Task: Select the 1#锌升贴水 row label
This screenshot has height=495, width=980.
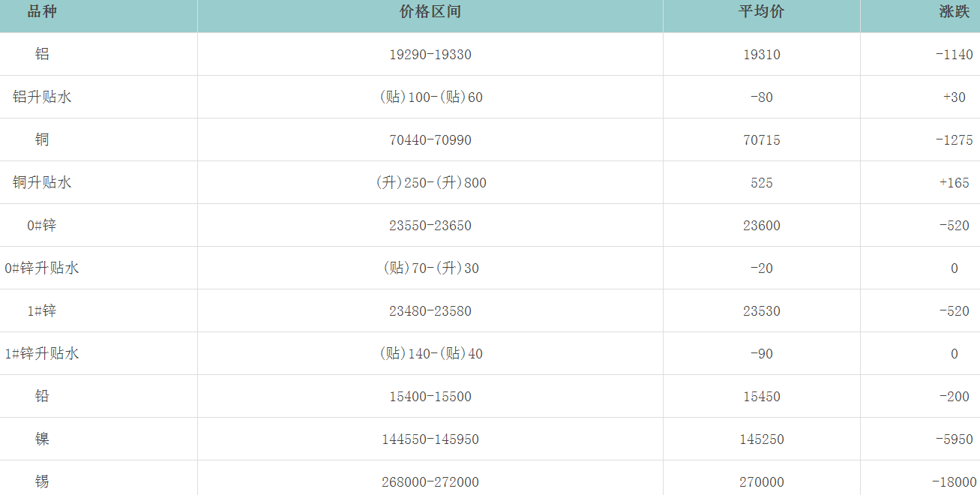Action: pos(42,353)
